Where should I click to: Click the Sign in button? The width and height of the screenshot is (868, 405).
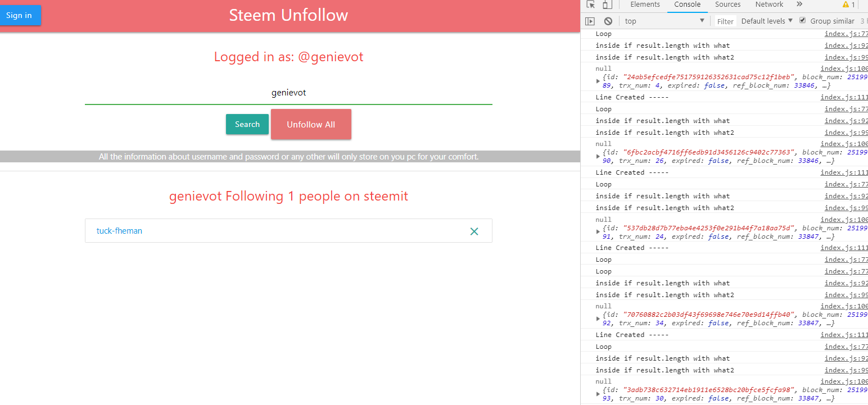20,15
